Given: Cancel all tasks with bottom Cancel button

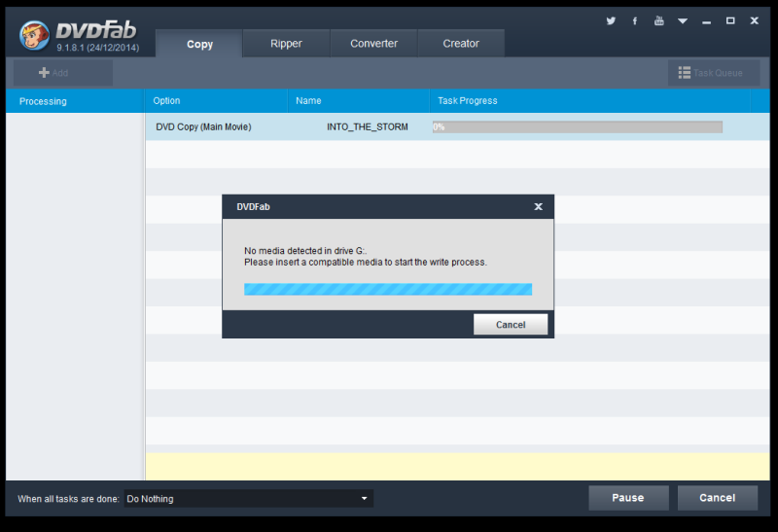Looking at the screenshot, I should (x=718, y=498).
